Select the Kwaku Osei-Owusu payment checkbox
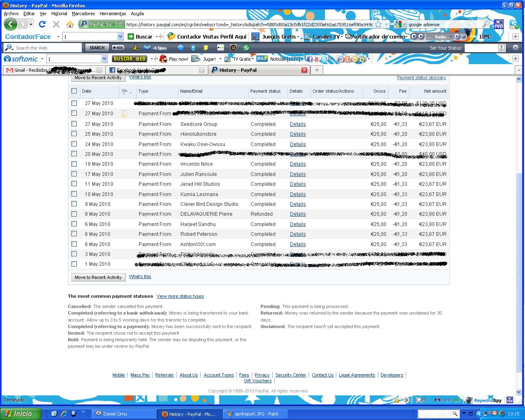Viewport: 525px width, 420px height. (74, 144)
